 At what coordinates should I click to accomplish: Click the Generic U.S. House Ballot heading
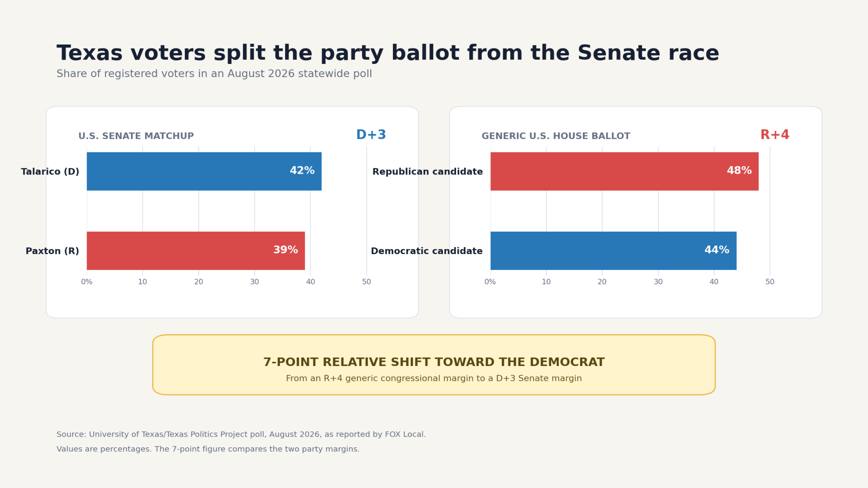[556, 136]
